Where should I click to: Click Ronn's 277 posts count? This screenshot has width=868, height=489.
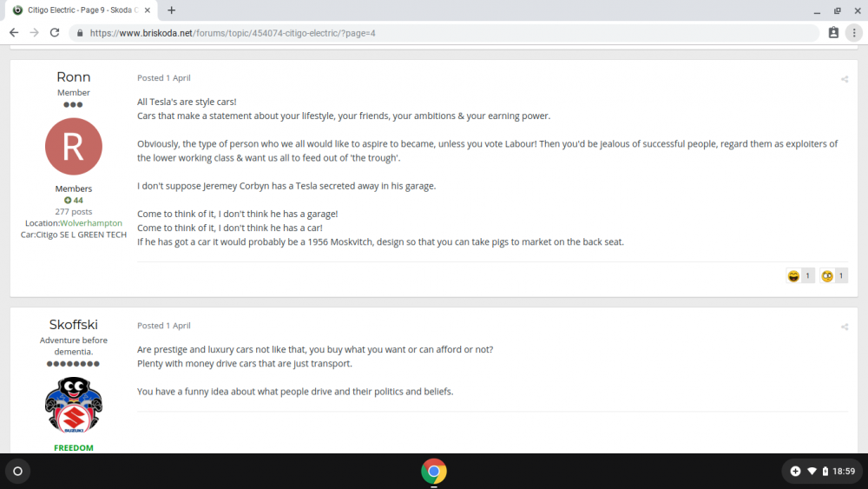(74, 212)
